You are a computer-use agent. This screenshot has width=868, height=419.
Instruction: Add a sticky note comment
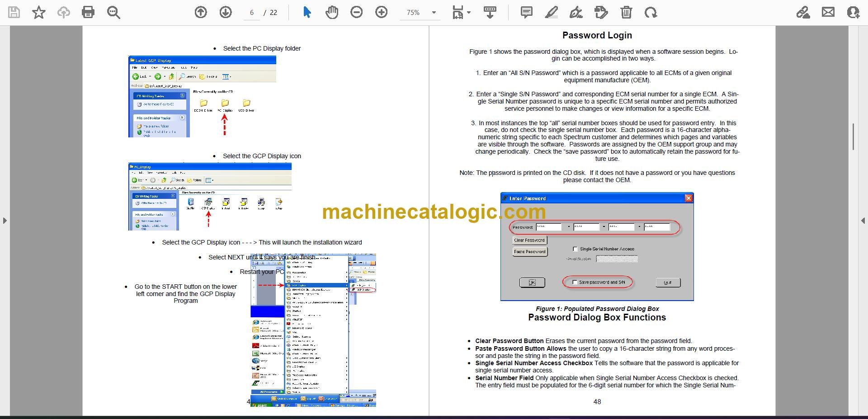click(527, 12)
